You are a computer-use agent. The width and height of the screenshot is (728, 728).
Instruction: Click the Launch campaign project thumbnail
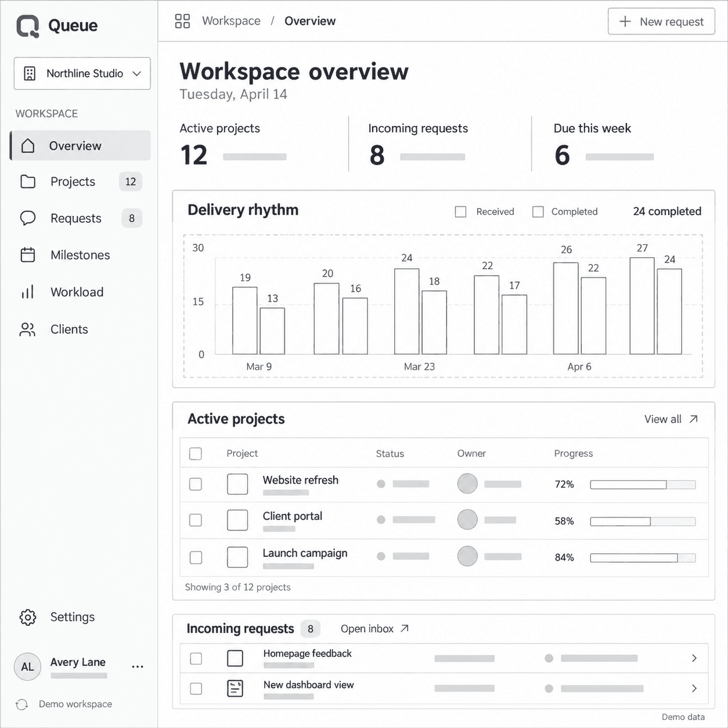[x=237, y=557]
